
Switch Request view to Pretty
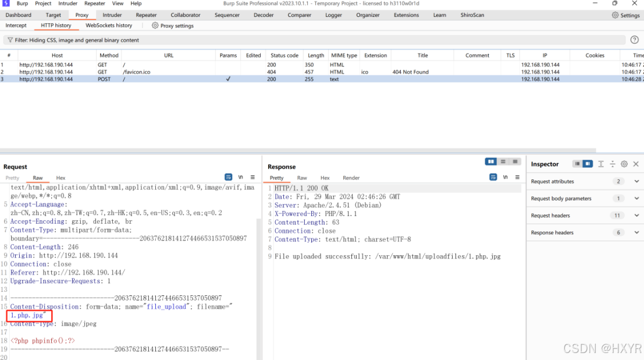click(x=12, y=178)
